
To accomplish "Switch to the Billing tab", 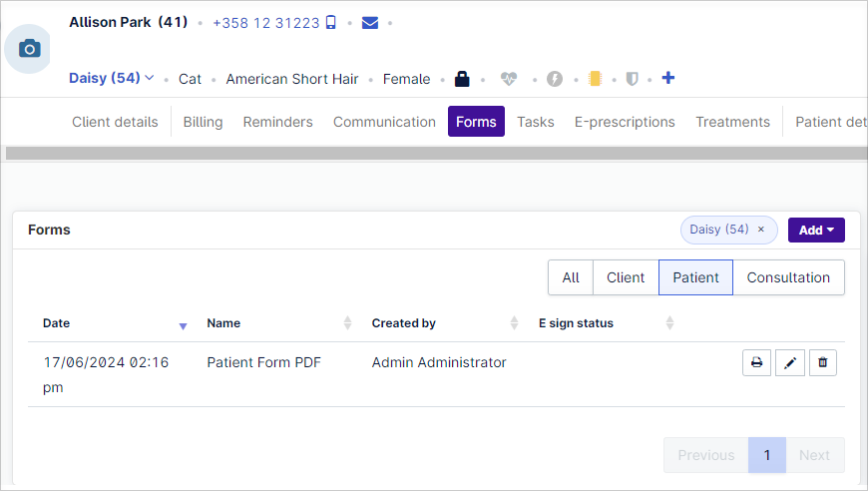I will coord(203,122).
